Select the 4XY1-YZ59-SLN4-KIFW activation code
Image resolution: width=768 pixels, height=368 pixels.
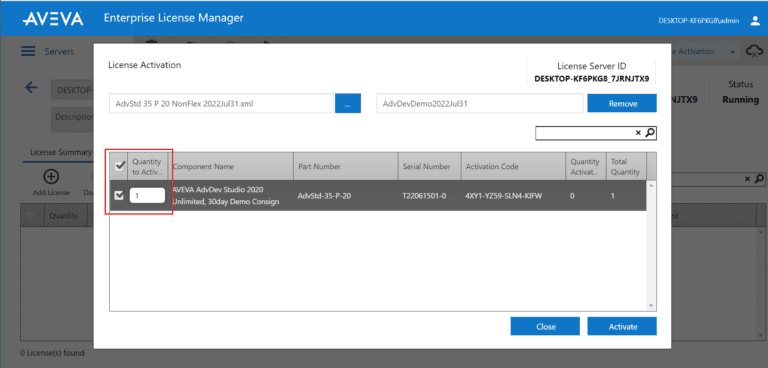click(504, 196)
